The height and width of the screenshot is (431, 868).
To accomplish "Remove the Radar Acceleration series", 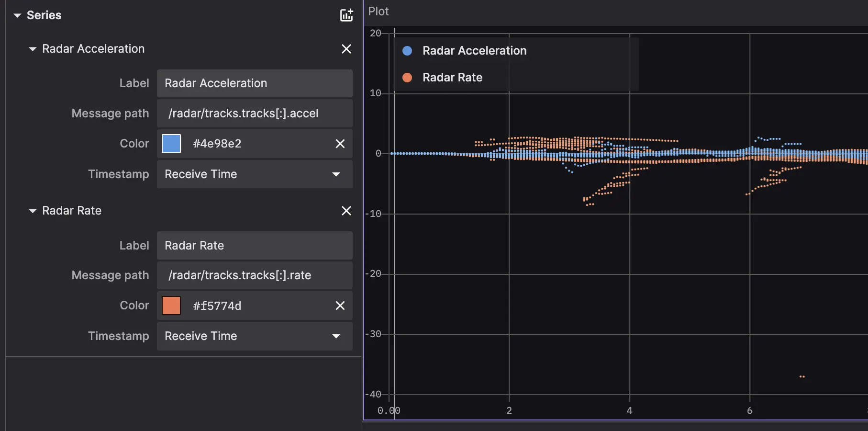I will 346,49.
